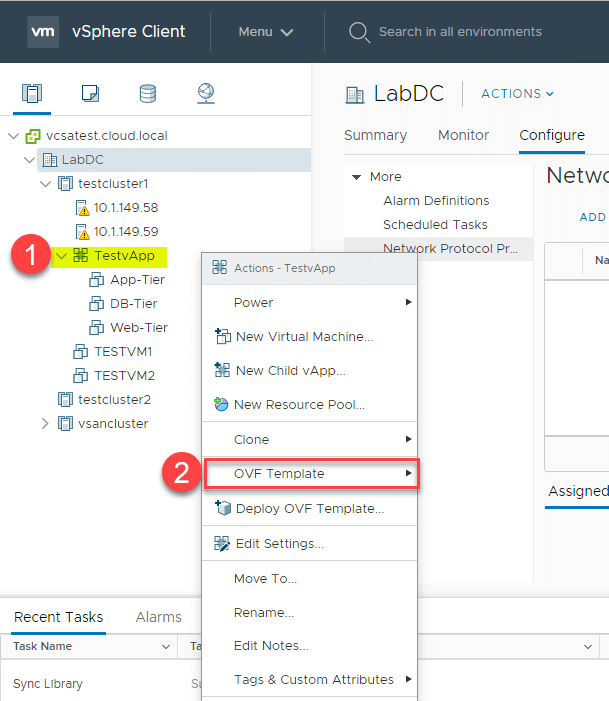
Task: Select the TESTVM2 tree item
Action: [x=124, y=376]
